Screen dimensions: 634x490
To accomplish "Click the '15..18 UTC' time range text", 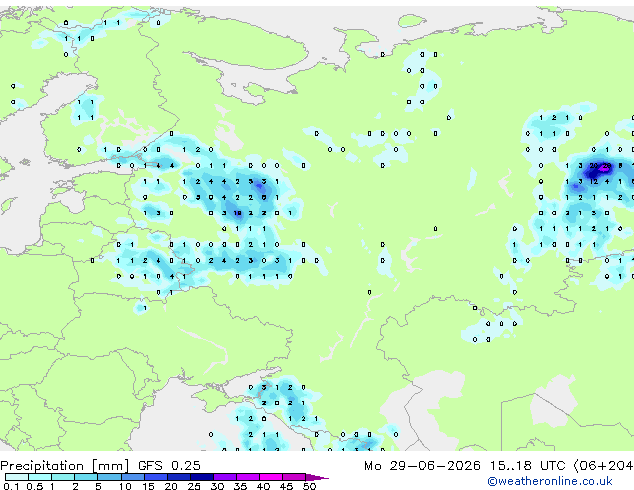I will pos(527,466).
